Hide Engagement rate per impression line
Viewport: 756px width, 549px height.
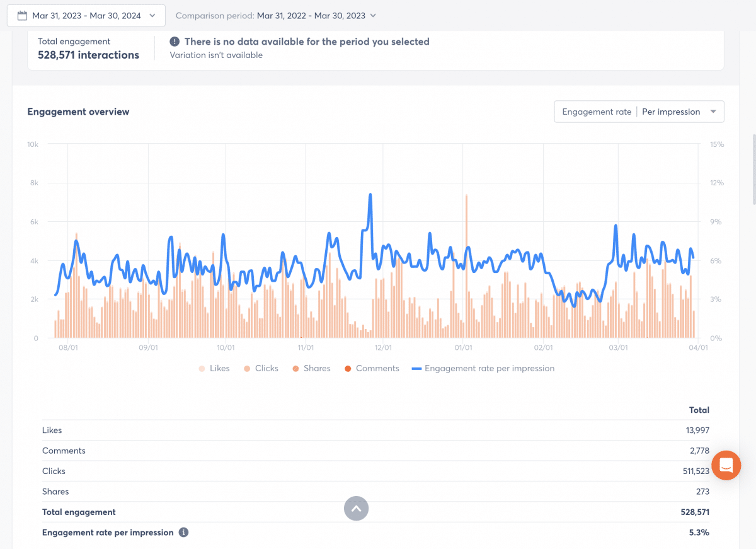[483, 368]
